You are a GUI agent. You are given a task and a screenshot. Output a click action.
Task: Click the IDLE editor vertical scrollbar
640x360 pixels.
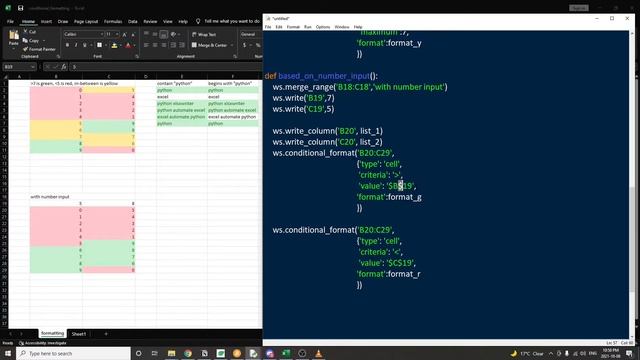pos(632,239)
